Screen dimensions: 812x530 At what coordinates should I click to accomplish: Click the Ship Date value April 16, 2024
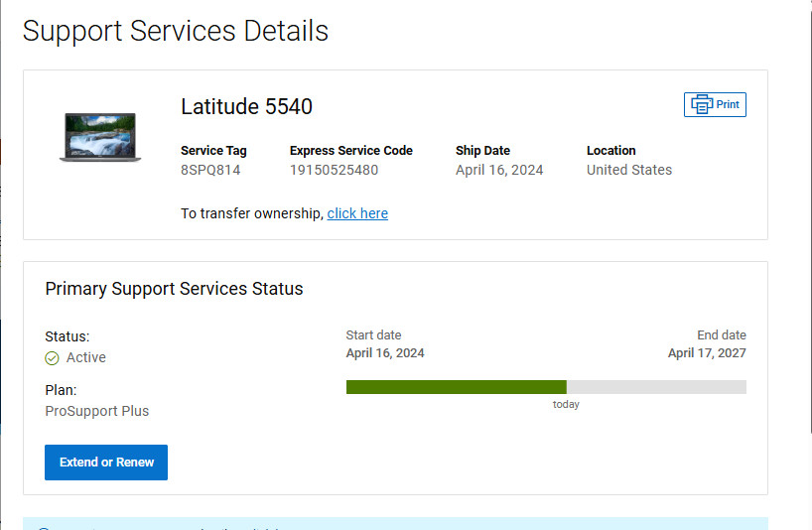pyautogui.click(x=499, y=170)
